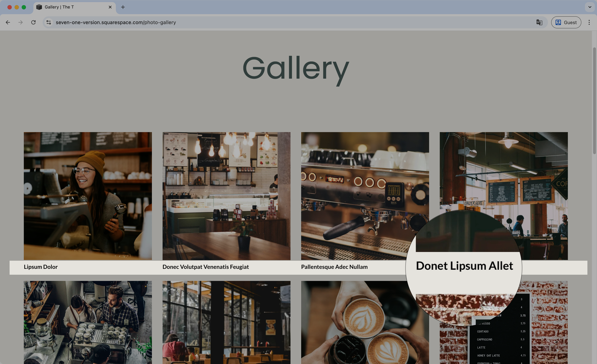The image size is (597, 364).
Task: Click the Google Translate icon
Action: tap(539, 22)
